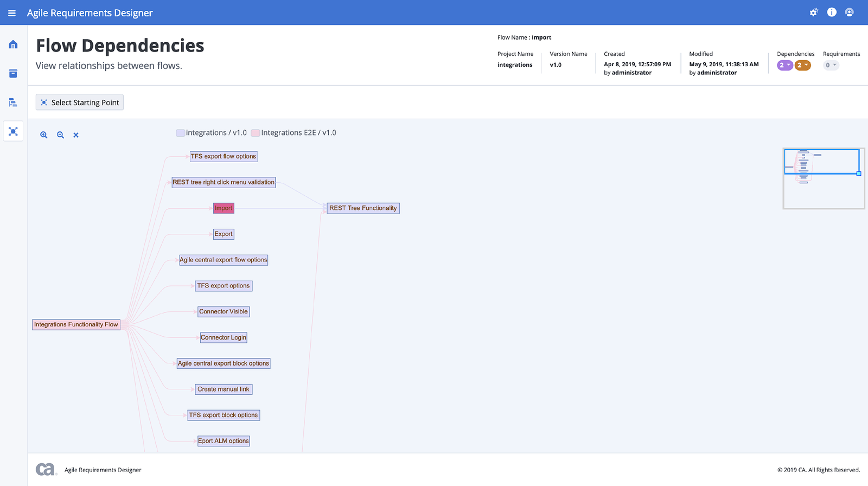Go to Home in the sidebar
868x486 pixels.
[13, 44]
